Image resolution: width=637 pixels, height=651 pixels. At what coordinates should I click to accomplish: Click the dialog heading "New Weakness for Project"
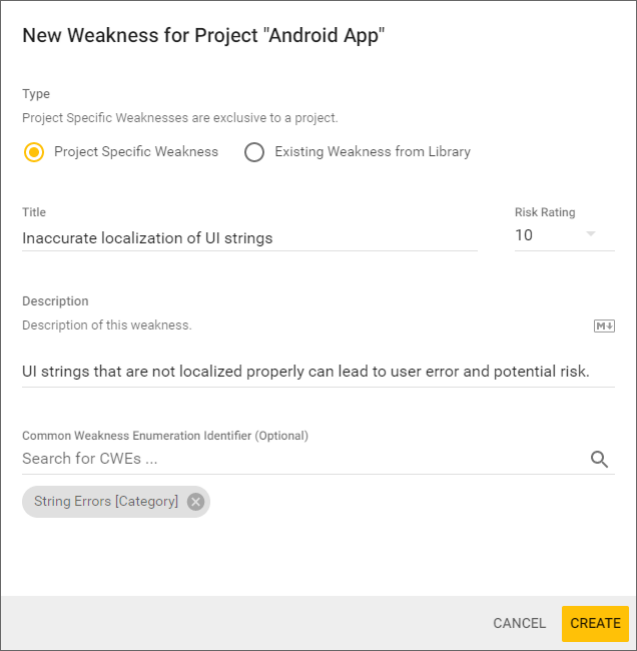204,36
